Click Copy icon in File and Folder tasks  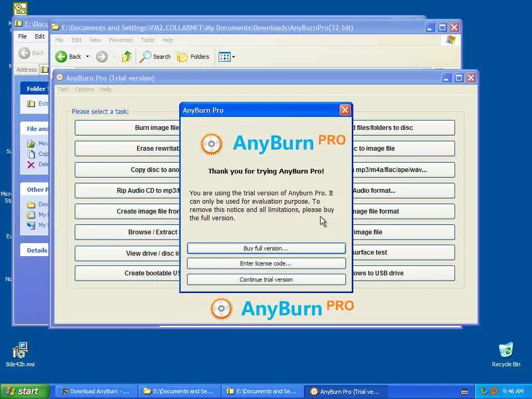pos(31,154)
